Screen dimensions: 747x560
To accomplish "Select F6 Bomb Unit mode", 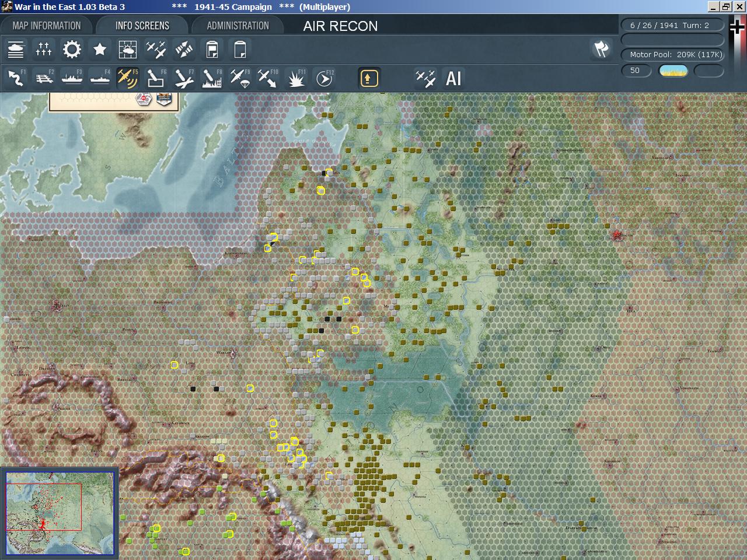I will point(156,78).
